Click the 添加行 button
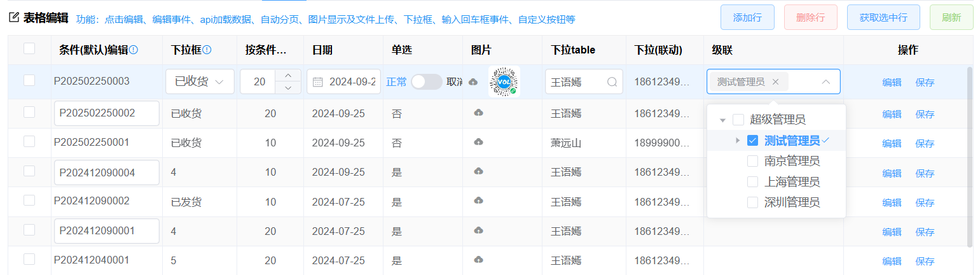 point(747,17)
